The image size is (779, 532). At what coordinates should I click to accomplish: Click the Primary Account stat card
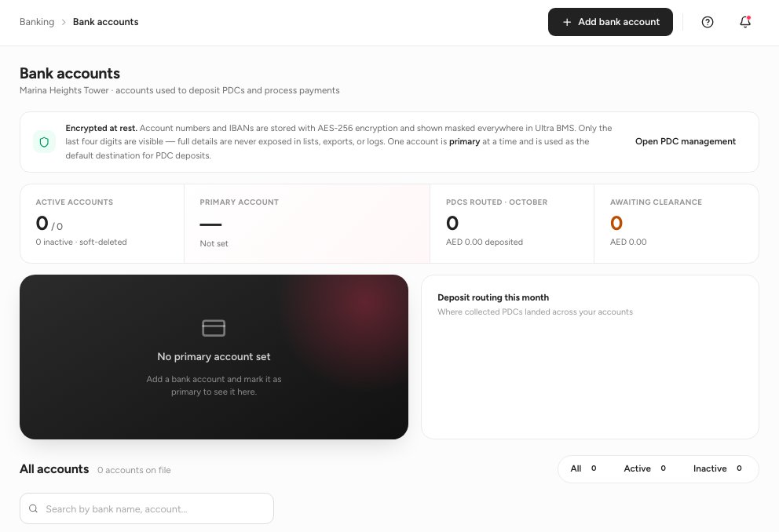click(307, 224)
